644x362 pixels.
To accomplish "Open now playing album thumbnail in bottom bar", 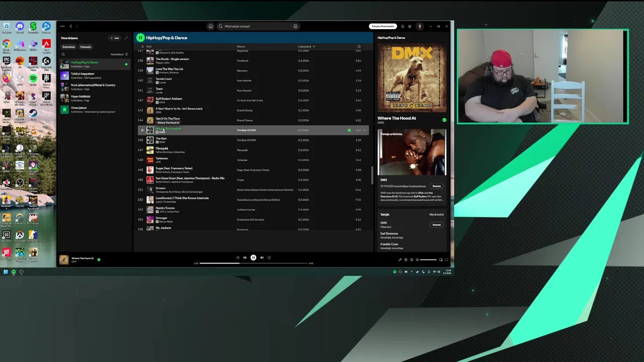I will pyautogui.click(x=64, y=259).
